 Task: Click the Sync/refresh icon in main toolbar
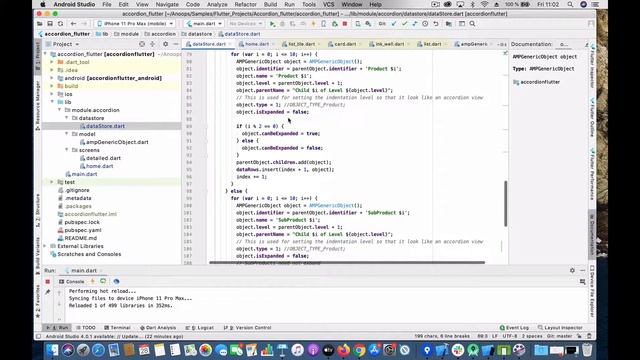pos(60,24)
